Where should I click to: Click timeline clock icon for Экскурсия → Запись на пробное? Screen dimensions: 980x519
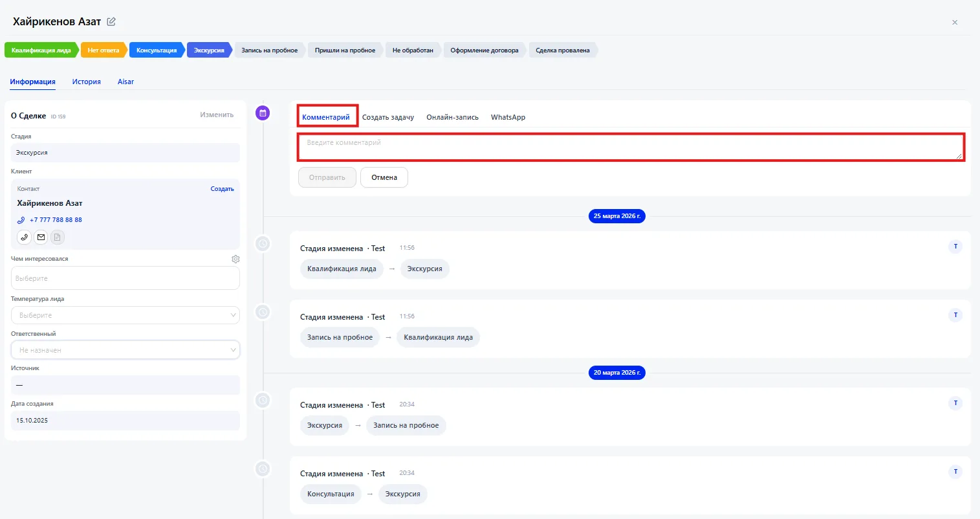pyautogui.click(x=263, y=400)
